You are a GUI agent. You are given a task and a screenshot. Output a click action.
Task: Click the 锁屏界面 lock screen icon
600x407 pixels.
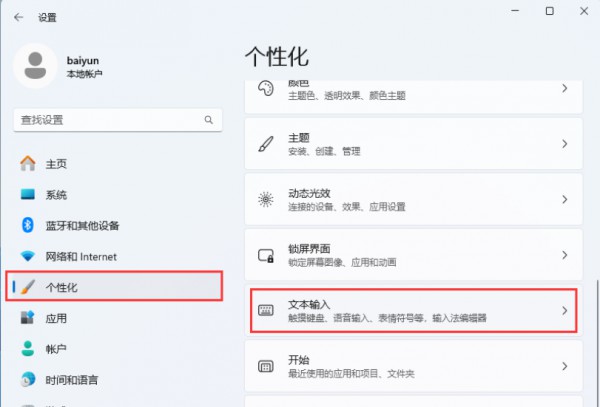[266, 255]
